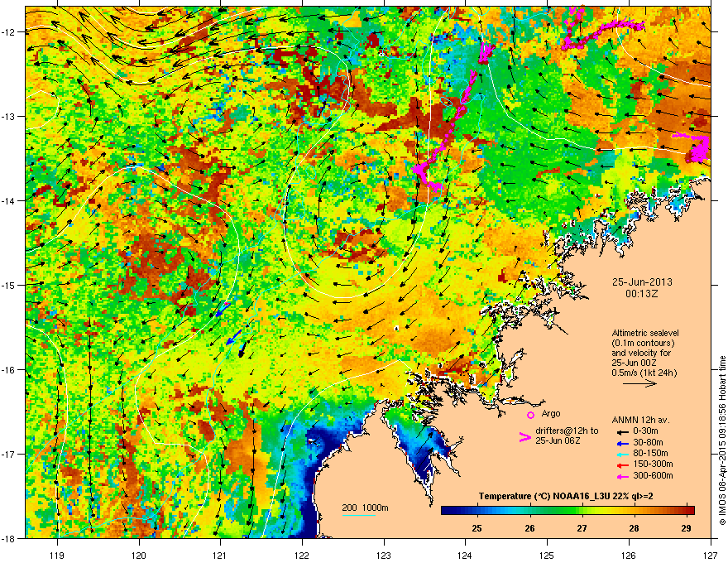Click the color bar label "27"
Viewport: 728px width, 563px height.
pos(582,528)
